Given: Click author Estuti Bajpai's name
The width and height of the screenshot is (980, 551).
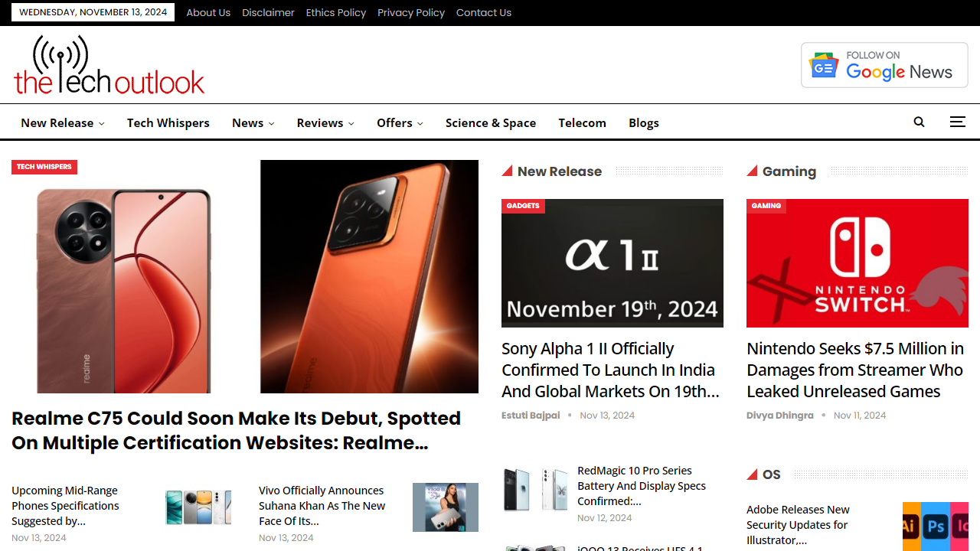Looking at the screenshot, I should pyautogui.click(x=531, y=415).
